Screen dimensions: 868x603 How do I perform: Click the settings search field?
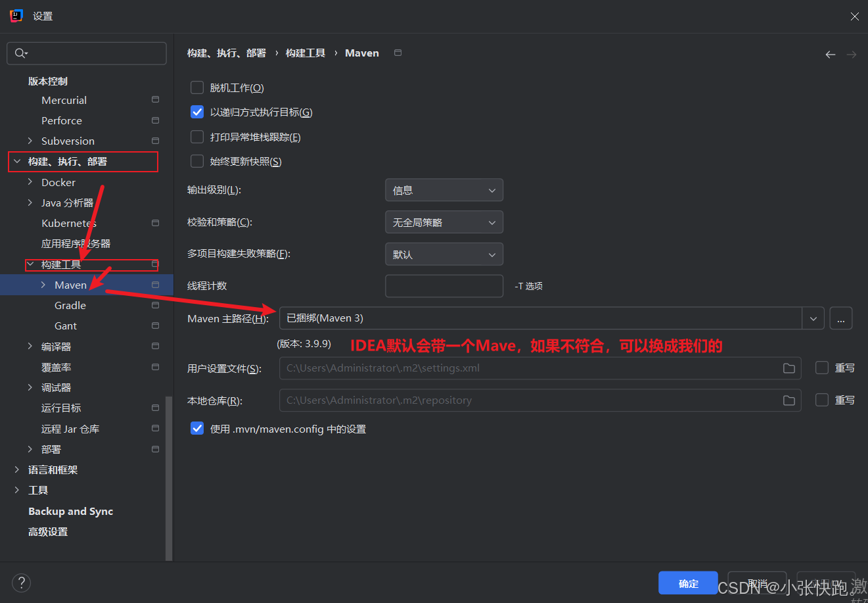[87, 53]
